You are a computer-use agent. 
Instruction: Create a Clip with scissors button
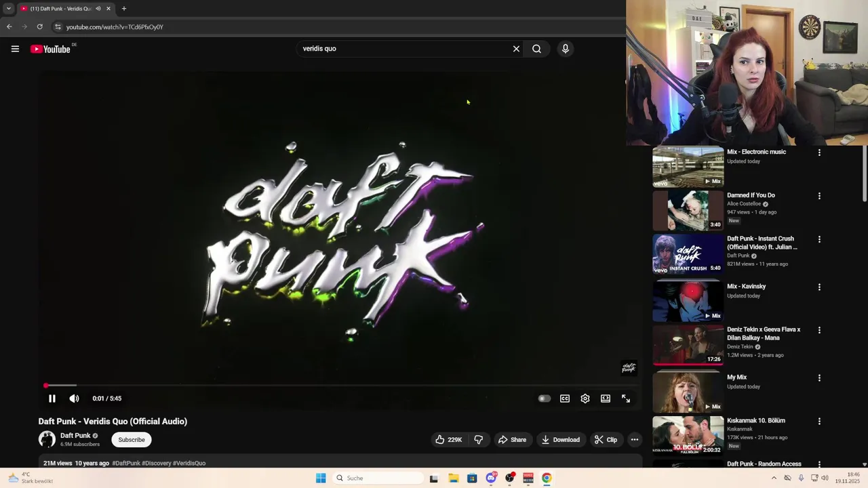pos(606,440)
